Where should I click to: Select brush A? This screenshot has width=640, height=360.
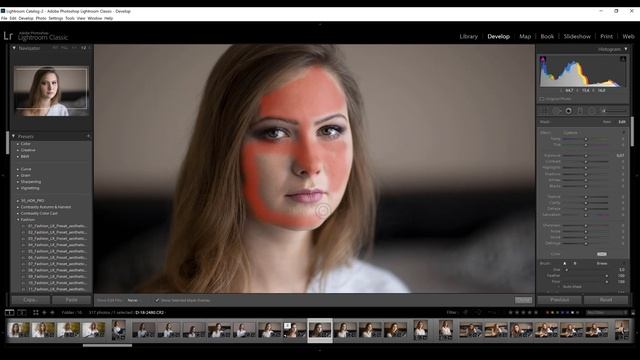(565, 264)
